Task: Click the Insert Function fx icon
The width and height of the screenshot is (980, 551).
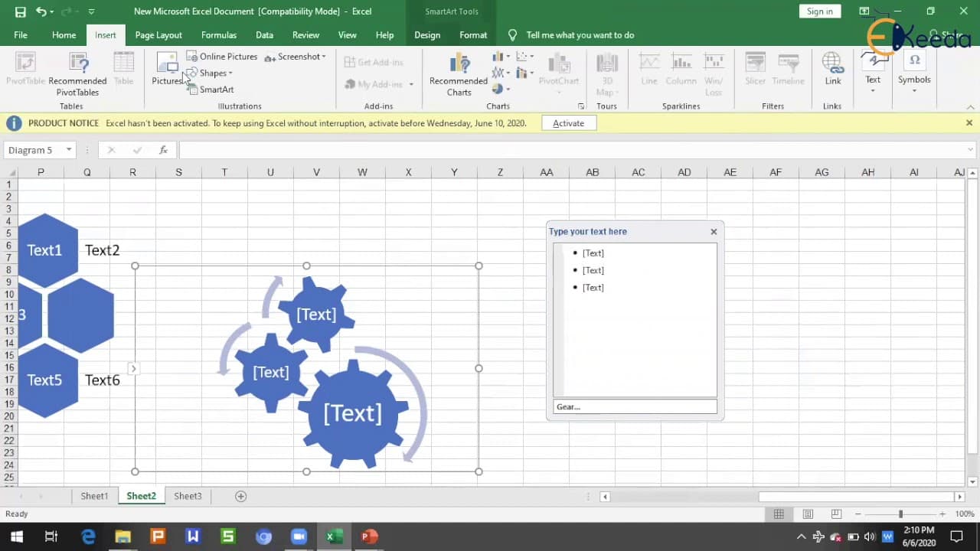Action: tap(163, 150)
